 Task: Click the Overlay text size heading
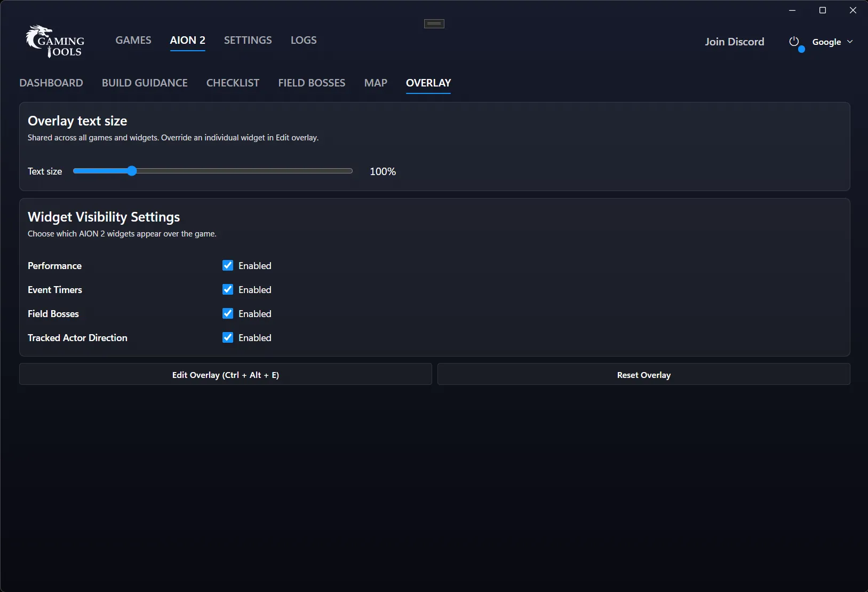(77, 121)
